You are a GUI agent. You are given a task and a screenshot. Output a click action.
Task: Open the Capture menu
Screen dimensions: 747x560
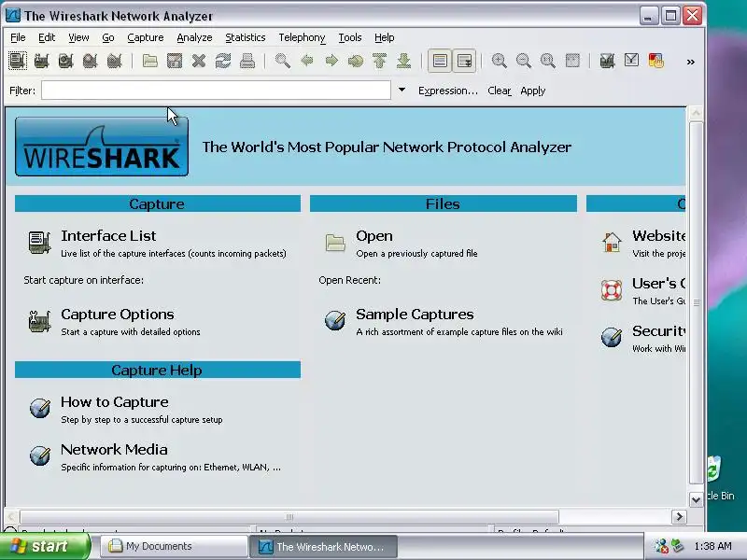click(x=146, y=37)
